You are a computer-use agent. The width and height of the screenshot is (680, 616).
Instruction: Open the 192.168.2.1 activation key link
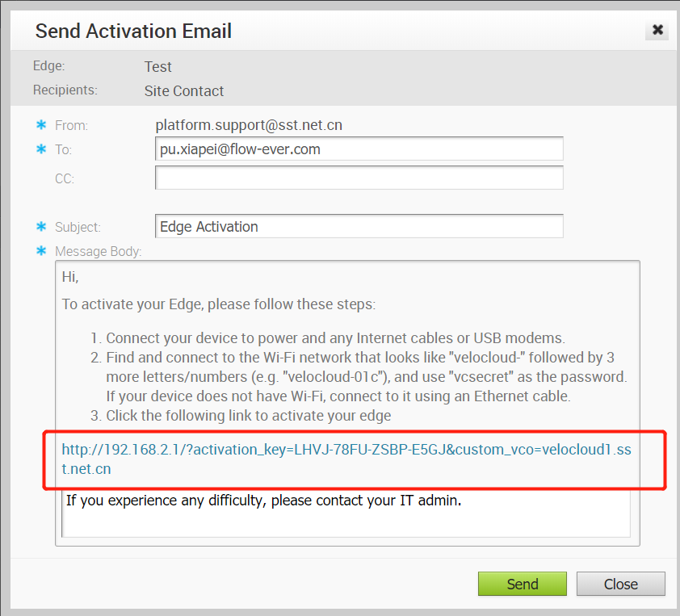(x=346, y=459)
